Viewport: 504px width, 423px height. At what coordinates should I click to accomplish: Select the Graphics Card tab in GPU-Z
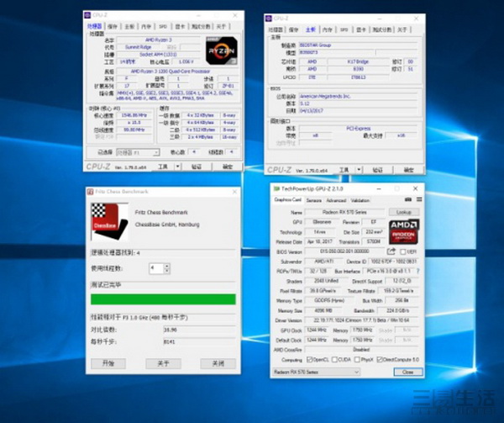(x=287, y=200)
